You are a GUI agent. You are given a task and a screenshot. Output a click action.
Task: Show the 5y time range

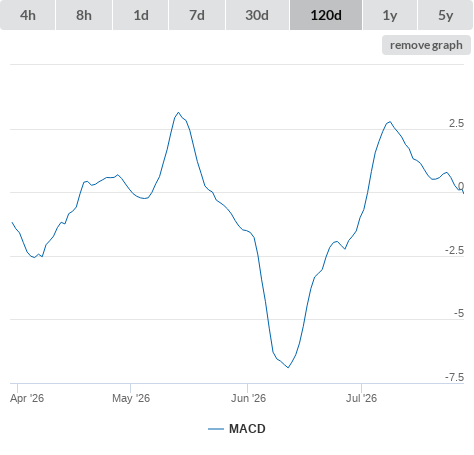445,15
